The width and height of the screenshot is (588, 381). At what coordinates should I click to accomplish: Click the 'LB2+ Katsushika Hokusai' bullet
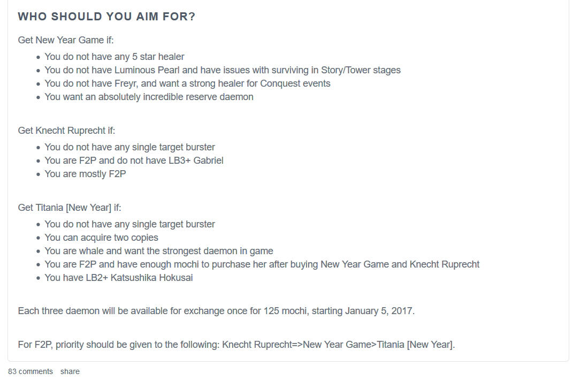pos(119,278)
